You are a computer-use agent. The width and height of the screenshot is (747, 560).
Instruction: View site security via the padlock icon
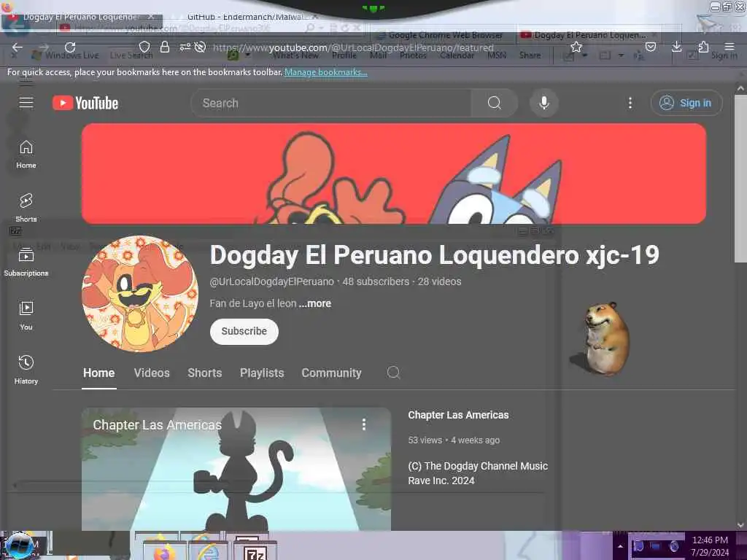164,47
